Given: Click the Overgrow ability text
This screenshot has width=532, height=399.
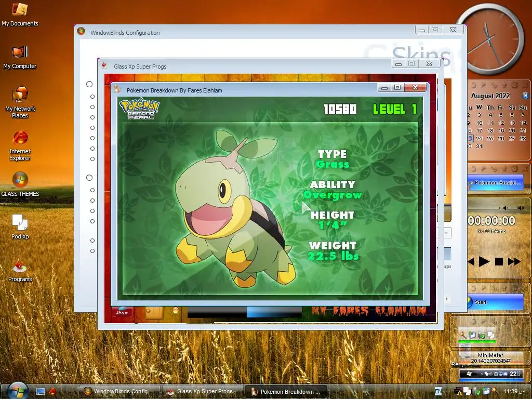Looking at the screenshot, I should point(332,195).
